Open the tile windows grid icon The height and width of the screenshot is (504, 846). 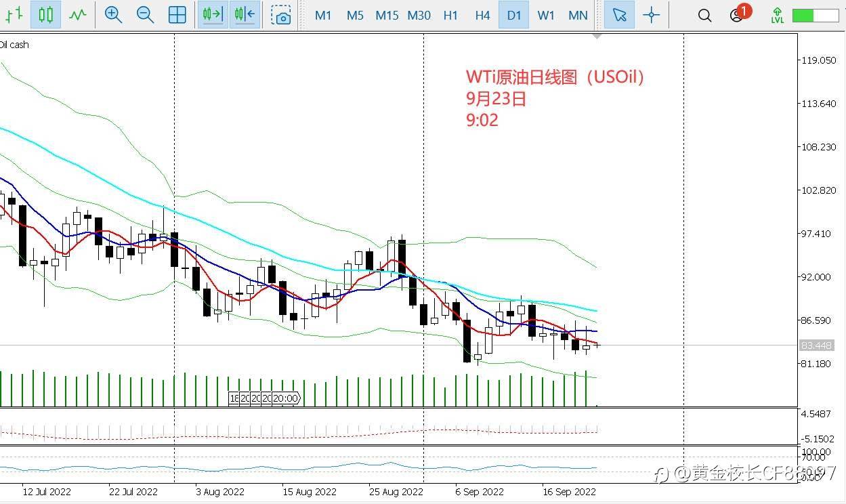[x=177, y=14]
